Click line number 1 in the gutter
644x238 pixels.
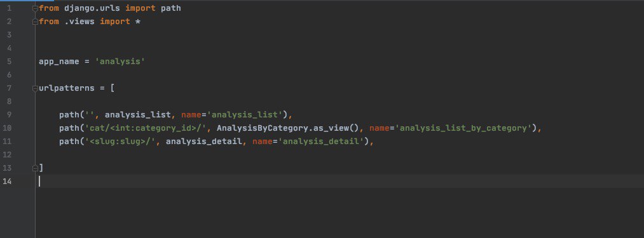coord(10,8)
